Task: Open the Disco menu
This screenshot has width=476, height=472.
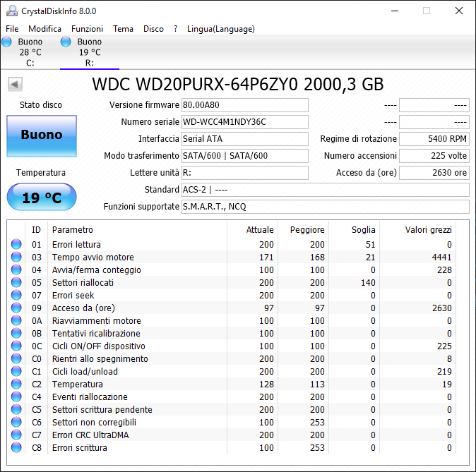Action: [153, 29]
